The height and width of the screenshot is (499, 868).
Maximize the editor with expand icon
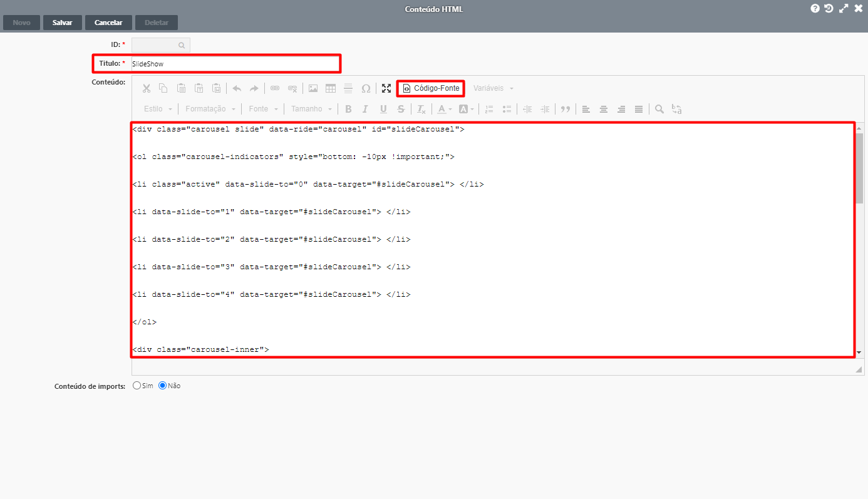[386, 88]
